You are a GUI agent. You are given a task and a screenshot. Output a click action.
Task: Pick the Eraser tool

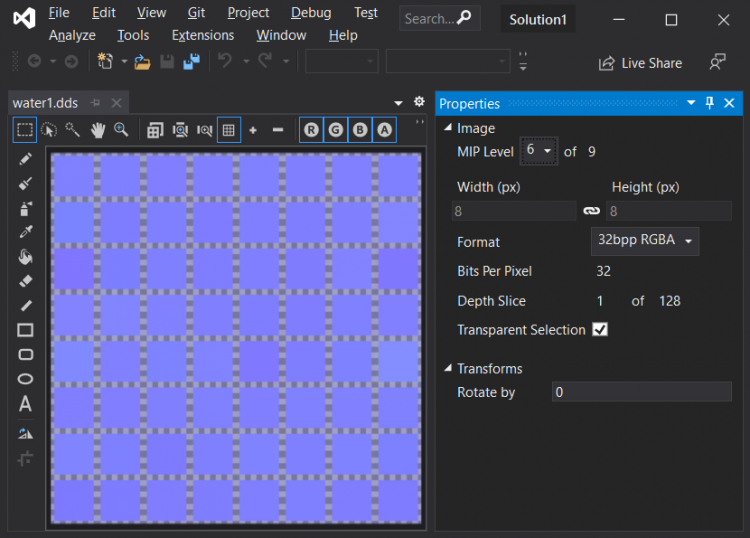tap(26, 281)
